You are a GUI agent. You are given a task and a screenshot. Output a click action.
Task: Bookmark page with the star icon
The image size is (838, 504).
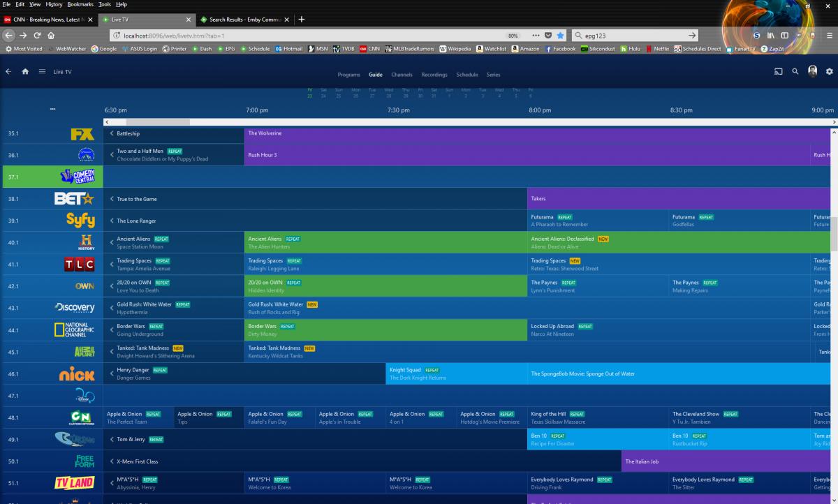[560, 35]
